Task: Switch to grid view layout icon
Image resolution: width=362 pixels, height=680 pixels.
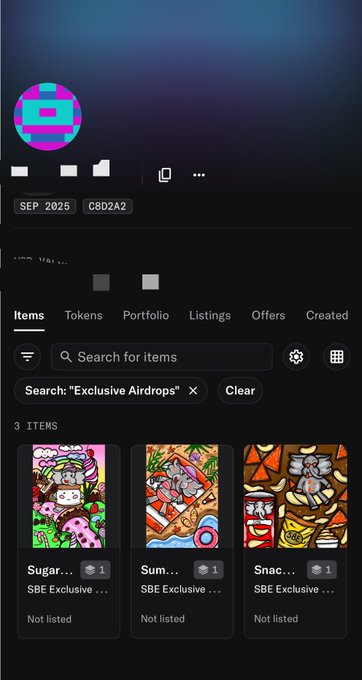Action: [337, 356]
